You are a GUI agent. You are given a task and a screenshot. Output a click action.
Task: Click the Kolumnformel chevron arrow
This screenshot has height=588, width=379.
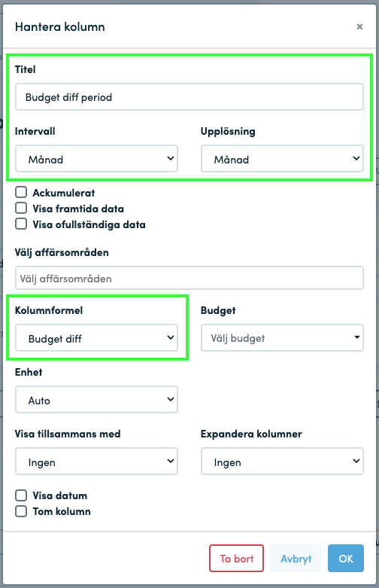point(171,337)
